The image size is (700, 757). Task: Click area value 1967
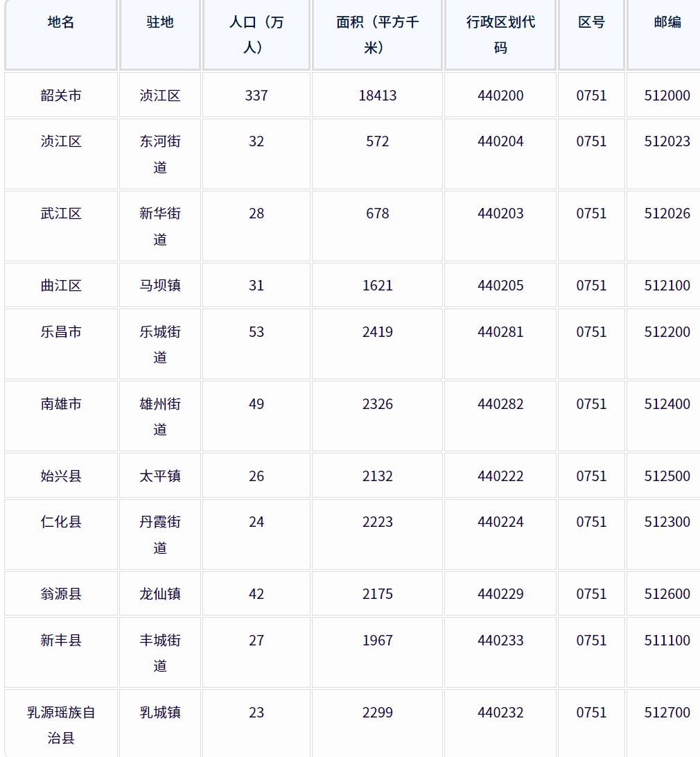[x=378, y=640]
